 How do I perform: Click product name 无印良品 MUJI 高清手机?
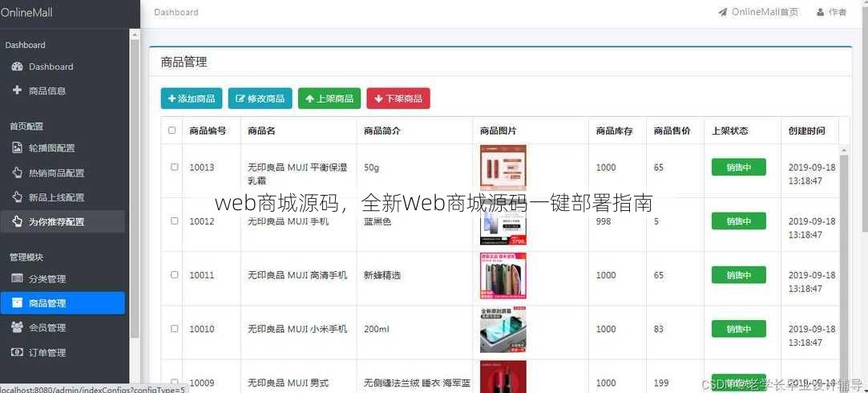(x=297, y=275)
